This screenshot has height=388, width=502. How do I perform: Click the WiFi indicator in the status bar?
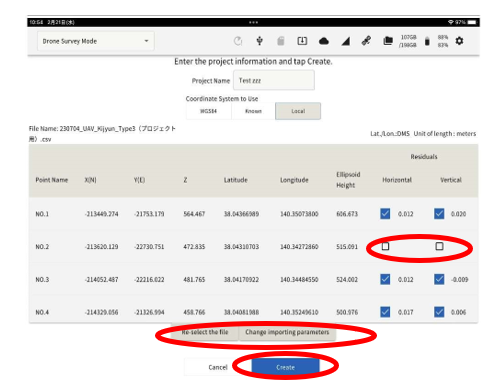coord(450,22)
